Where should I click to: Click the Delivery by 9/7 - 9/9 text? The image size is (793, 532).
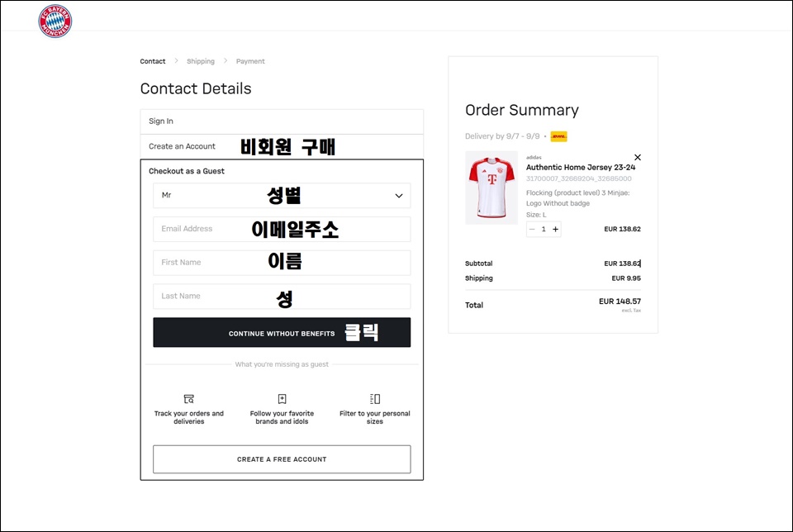point(502,136)
